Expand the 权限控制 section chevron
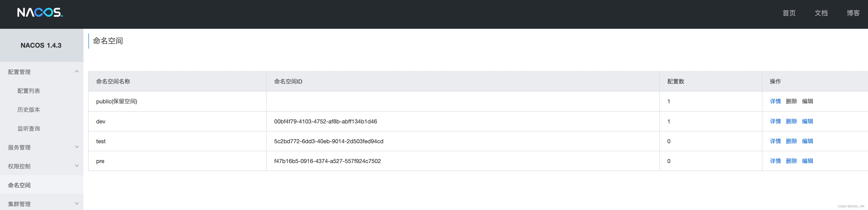 click(x=77, y=166)
